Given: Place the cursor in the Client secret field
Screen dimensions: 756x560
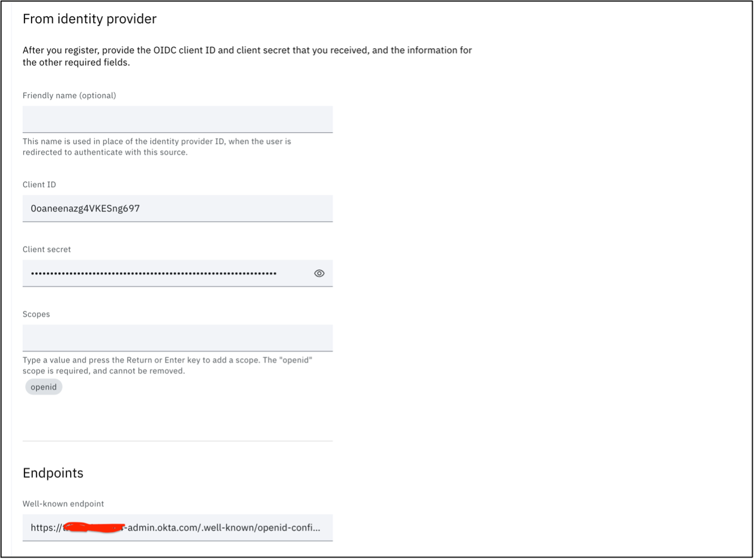Looking at the screenshot, I should click(x=163, y=273).
